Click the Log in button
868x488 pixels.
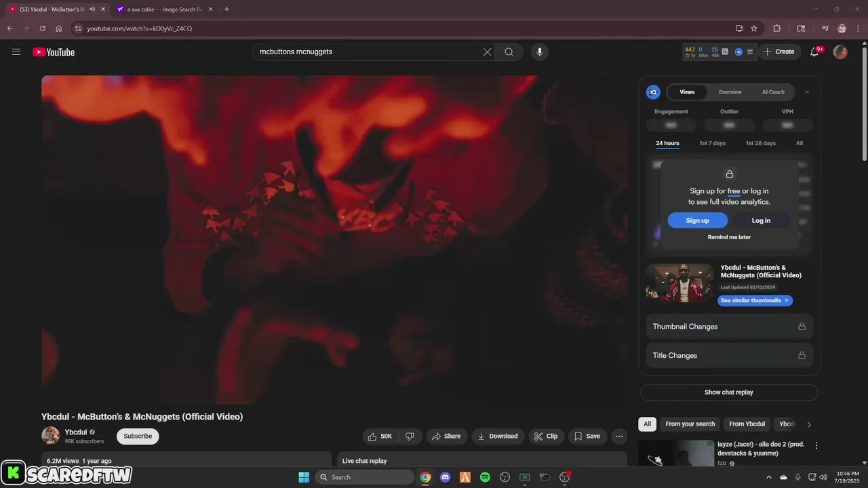point(761,220)
